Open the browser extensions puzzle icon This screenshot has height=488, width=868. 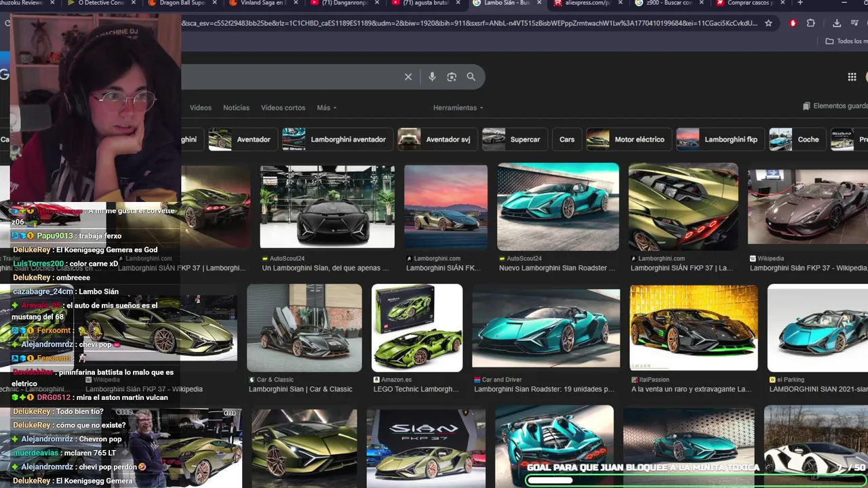pos(810,23)
